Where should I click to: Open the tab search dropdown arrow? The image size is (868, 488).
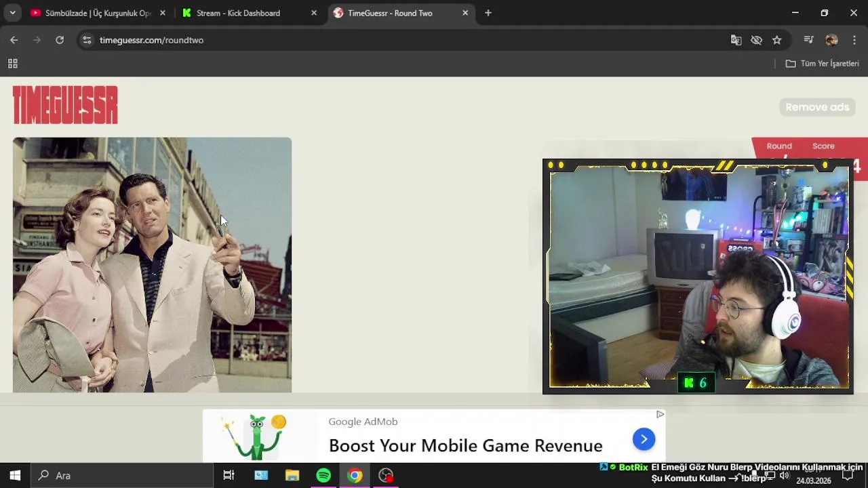[x=12, y=13]
